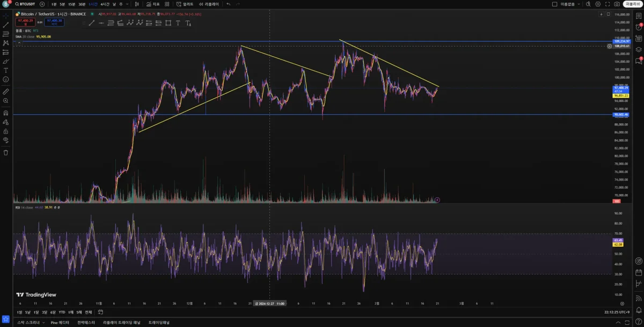Open the 전략테스터 tab
The image size is (644, 327).
[86, 323]
